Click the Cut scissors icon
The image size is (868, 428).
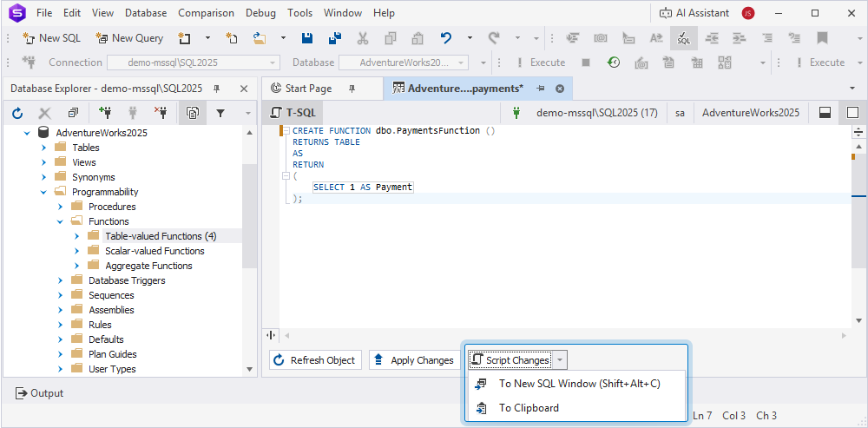(x=363, y=38)
